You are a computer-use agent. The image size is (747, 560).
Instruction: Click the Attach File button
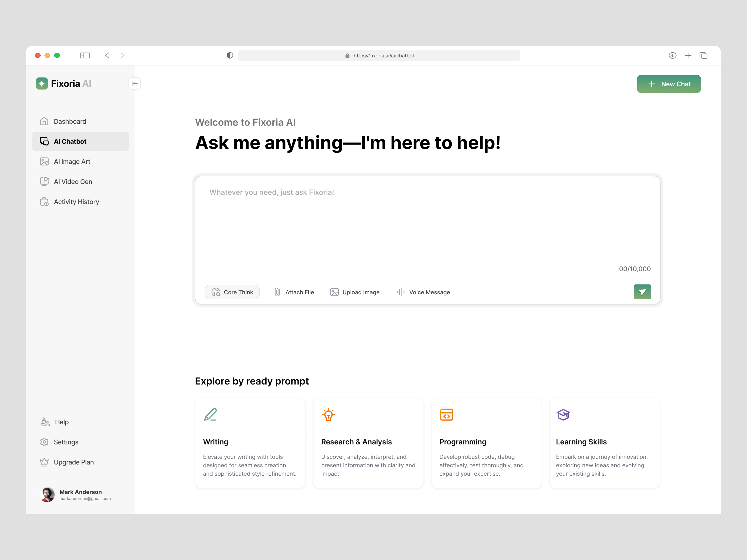(x=294, y=292)
